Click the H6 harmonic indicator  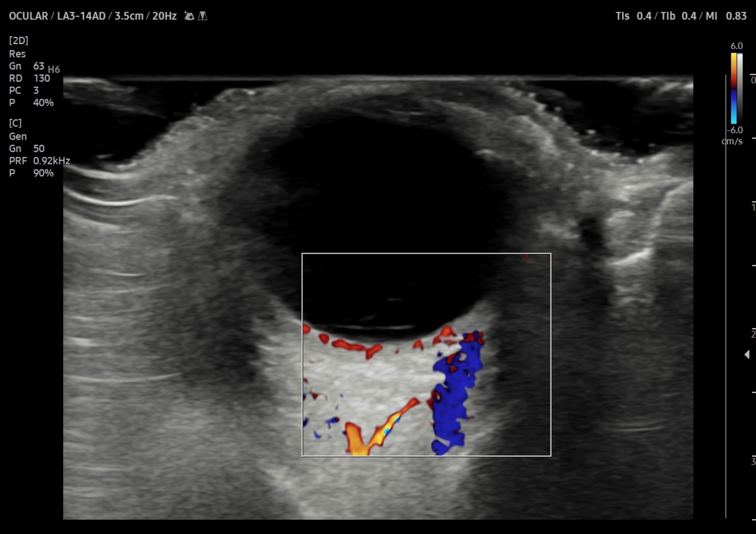(54, 69)
